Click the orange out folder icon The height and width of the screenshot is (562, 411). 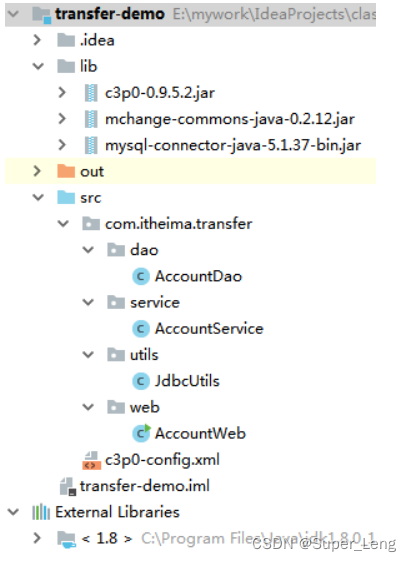click(x=66, y=171)
